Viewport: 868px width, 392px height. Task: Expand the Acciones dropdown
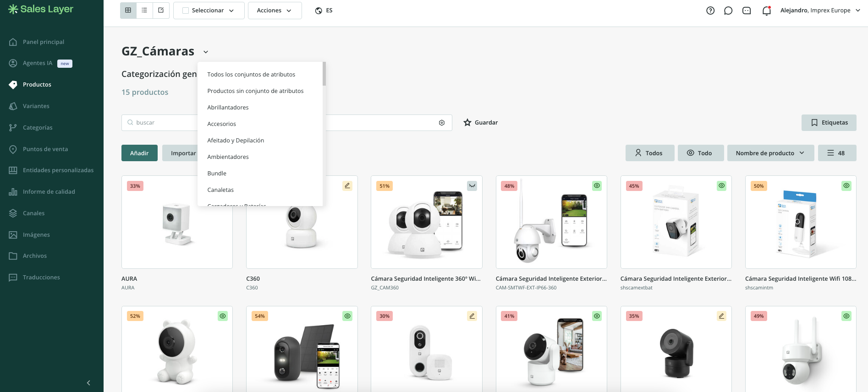(x=275, y=11)
